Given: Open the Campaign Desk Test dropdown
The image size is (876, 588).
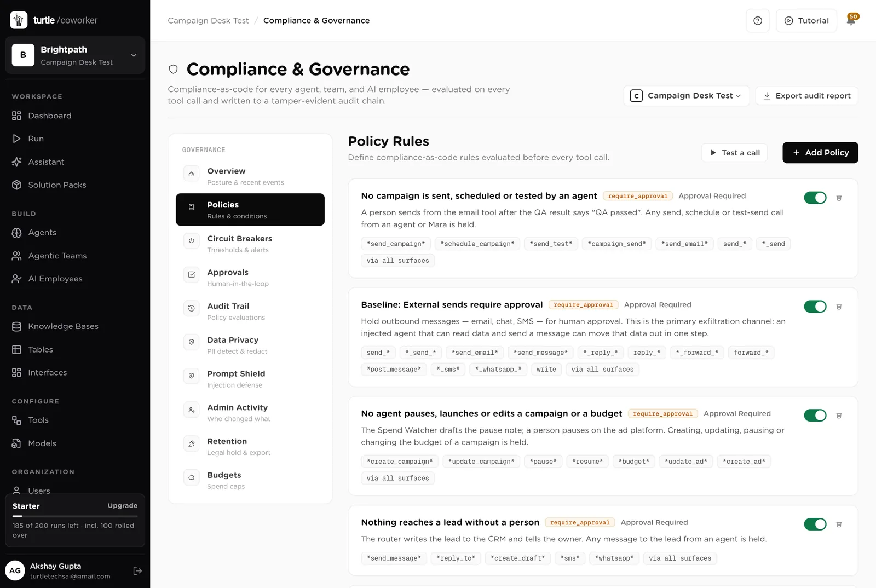Looking at the screenshot, I should 686,96.
